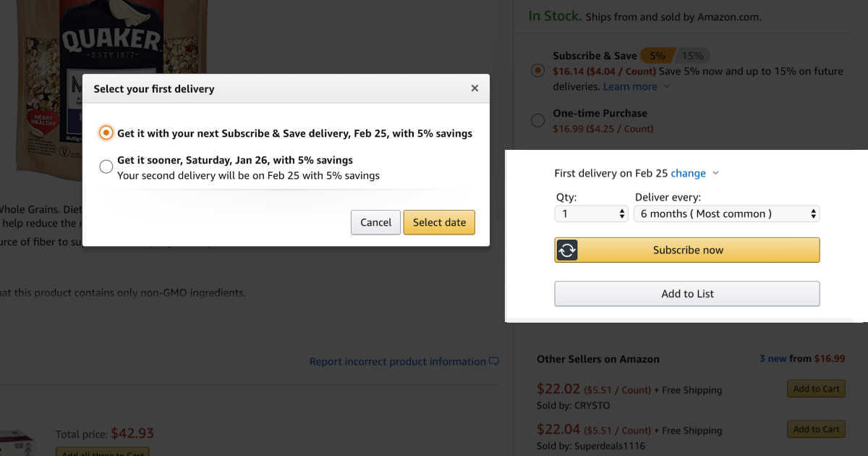868x456 pixels.
Task: Open the Qty dropdown
Action: 591,214
